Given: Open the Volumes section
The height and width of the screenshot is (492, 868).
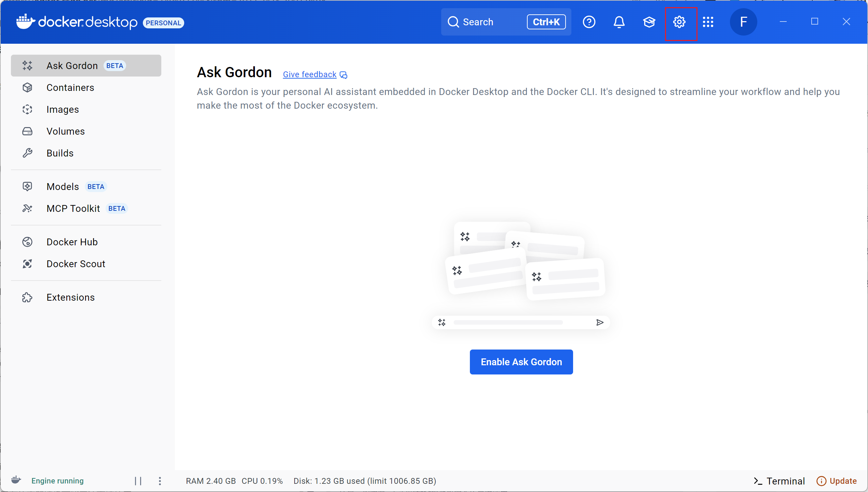Looking at the screenshot, I should pyautogui.click(x=86, y=131).
